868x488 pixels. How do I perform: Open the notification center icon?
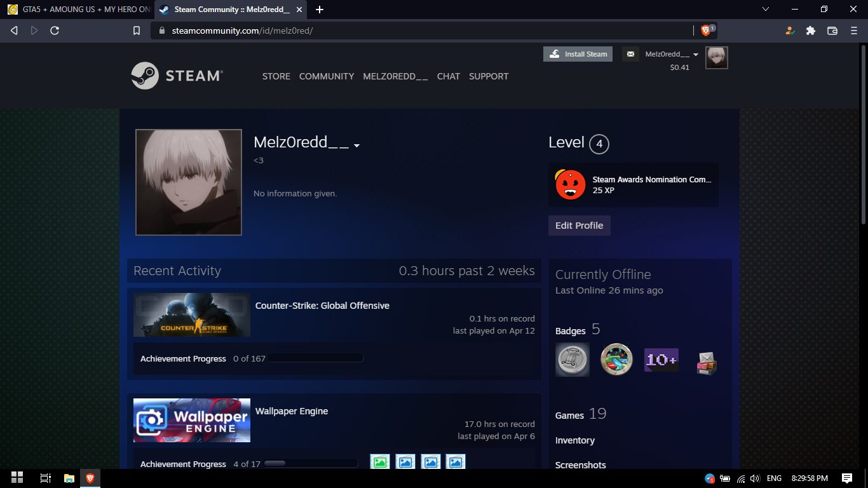(847, 478)
